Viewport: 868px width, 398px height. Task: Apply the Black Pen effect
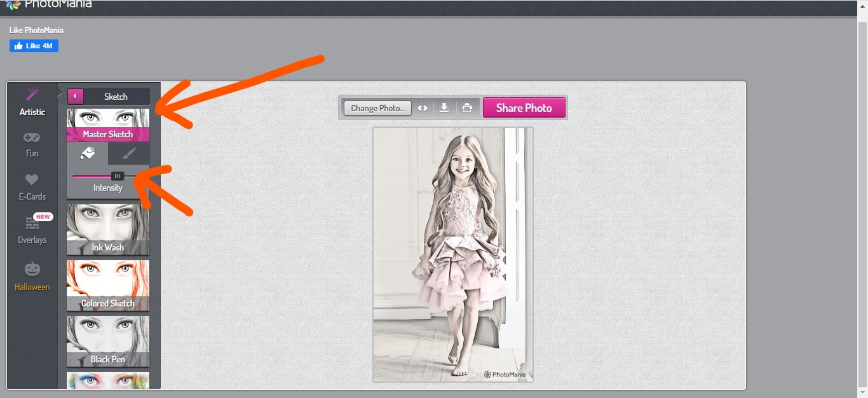[108, 341]
